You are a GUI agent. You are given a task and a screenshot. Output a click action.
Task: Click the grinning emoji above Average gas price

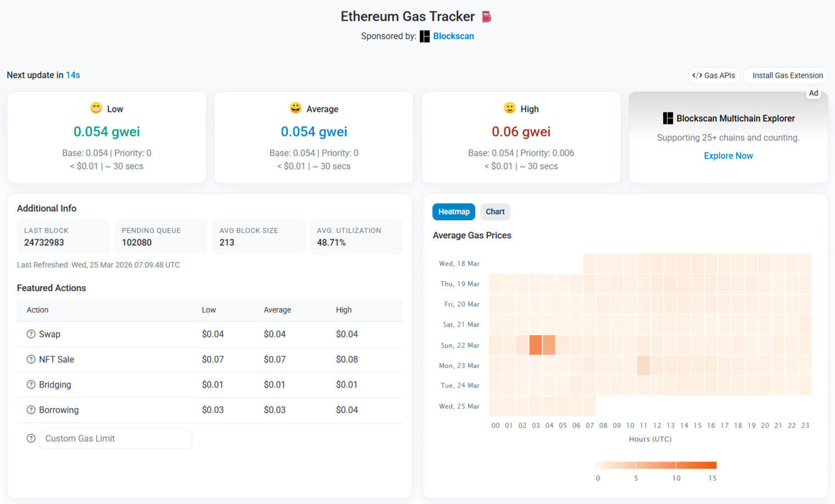(x=297, y=108)
